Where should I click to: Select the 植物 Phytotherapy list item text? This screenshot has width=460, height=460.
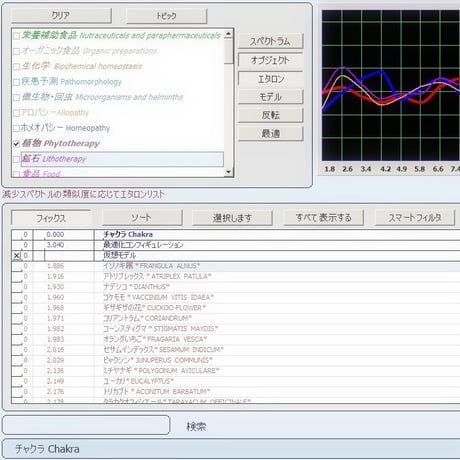tap(61, 144)
